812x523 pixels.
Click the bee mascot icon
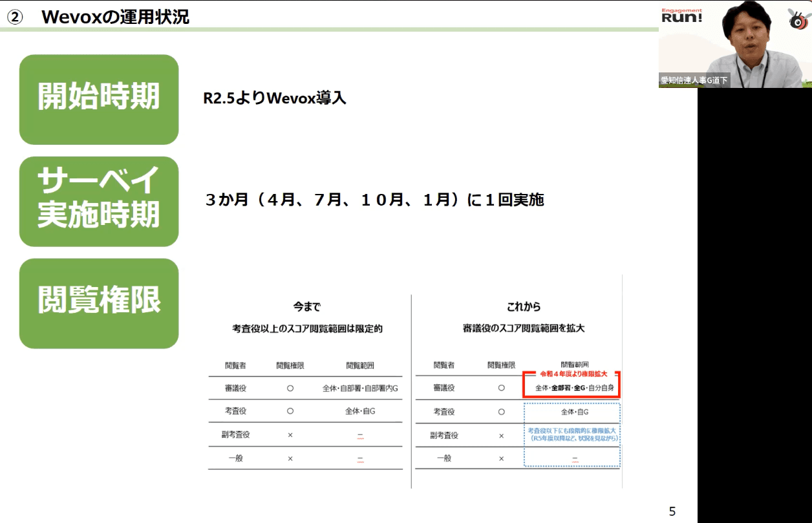click(798, 19)
